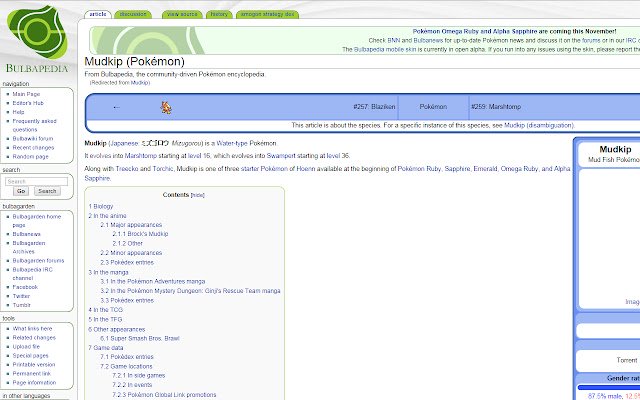Jump to 1 Biology section

click(x=101, y=207)
